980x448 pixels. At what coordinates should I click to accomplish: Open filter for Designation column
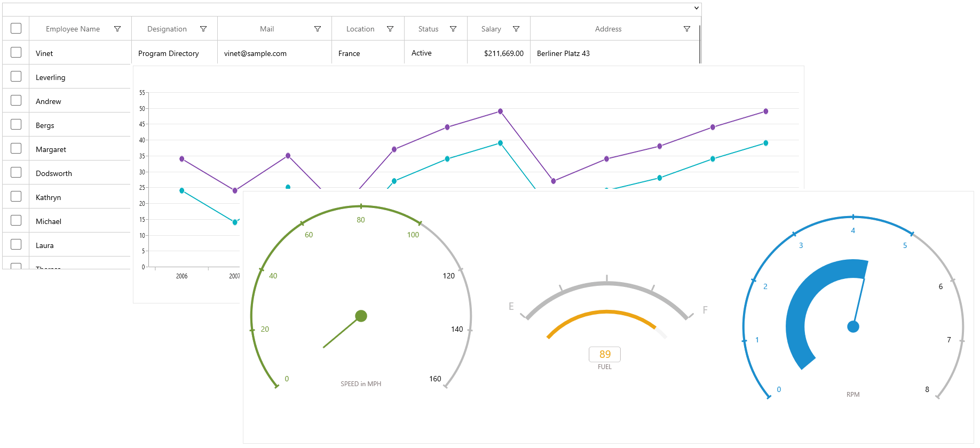point(203,29)
